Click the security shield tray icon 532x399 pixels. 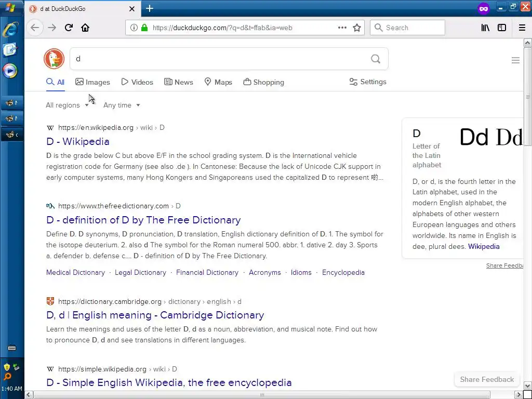coord(7,367)
